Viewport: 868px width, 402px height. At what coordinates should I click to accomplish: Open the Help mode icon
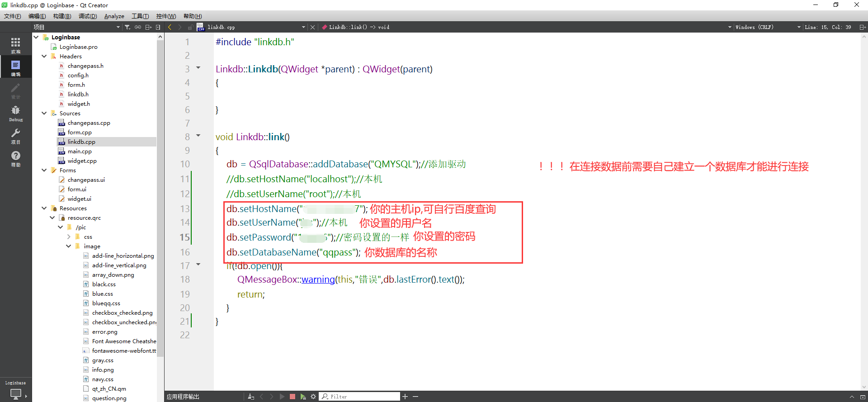click(15, 158)
